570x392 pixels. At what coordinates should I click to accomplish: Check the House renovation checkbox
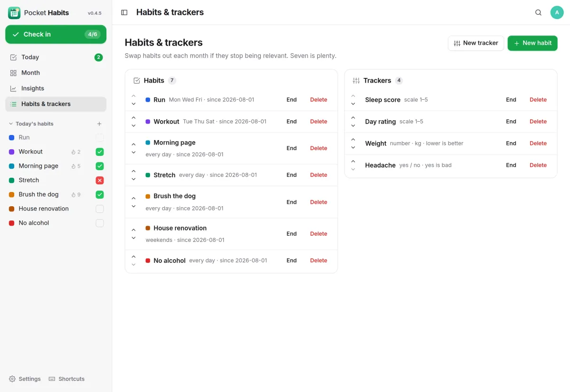[x=100, y=209]
